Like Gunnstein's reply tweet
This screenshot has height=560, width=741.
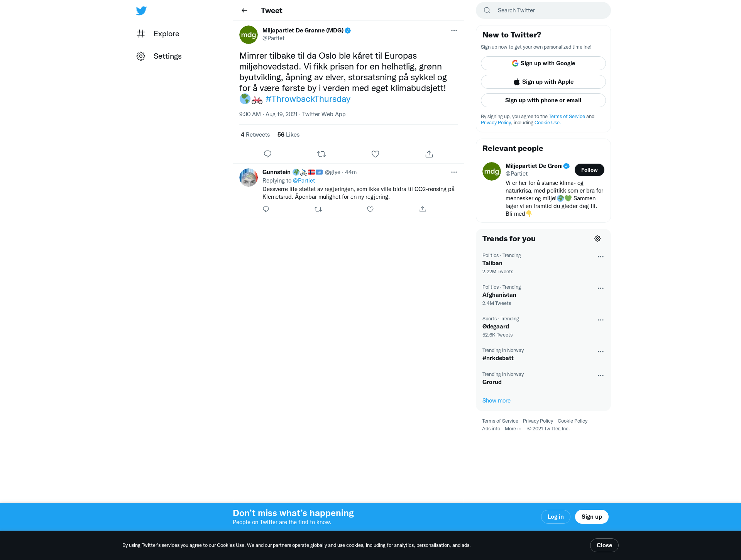tap(370, 209)
